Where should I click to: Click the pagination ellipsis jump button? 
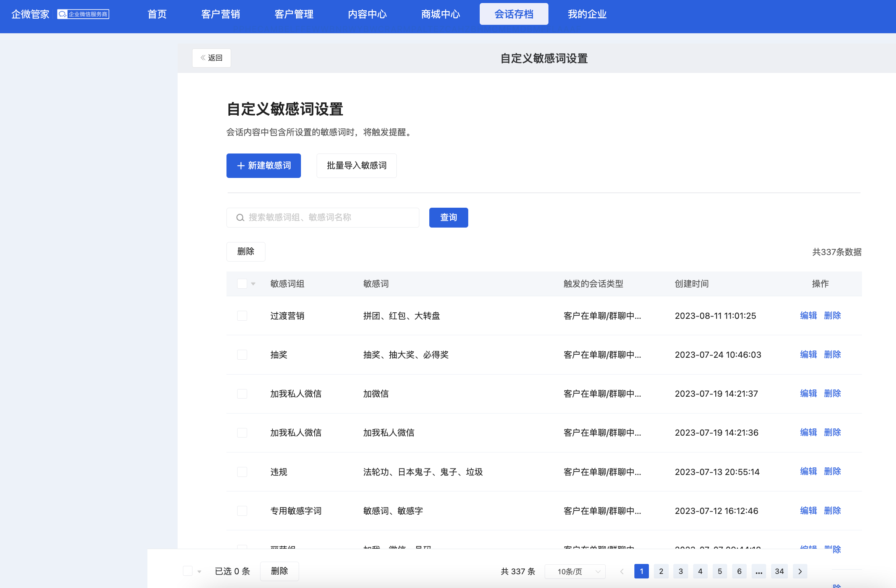759,571
